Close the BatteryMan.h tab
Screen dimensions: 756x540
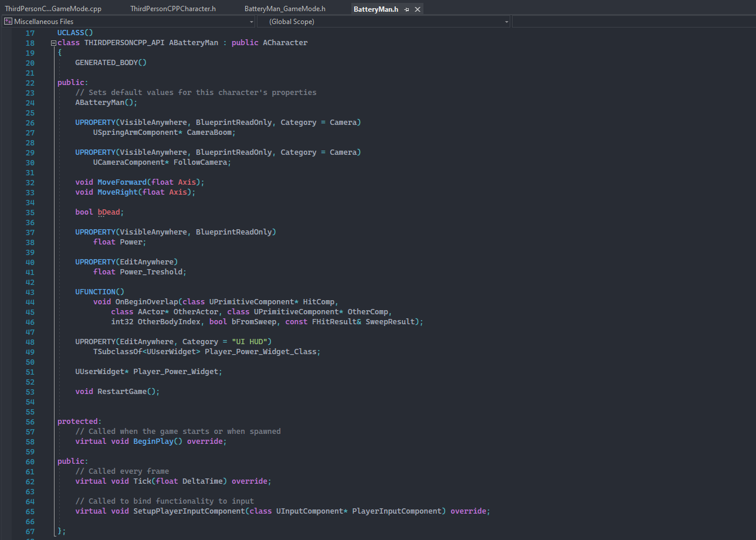(x=417, y=9)
